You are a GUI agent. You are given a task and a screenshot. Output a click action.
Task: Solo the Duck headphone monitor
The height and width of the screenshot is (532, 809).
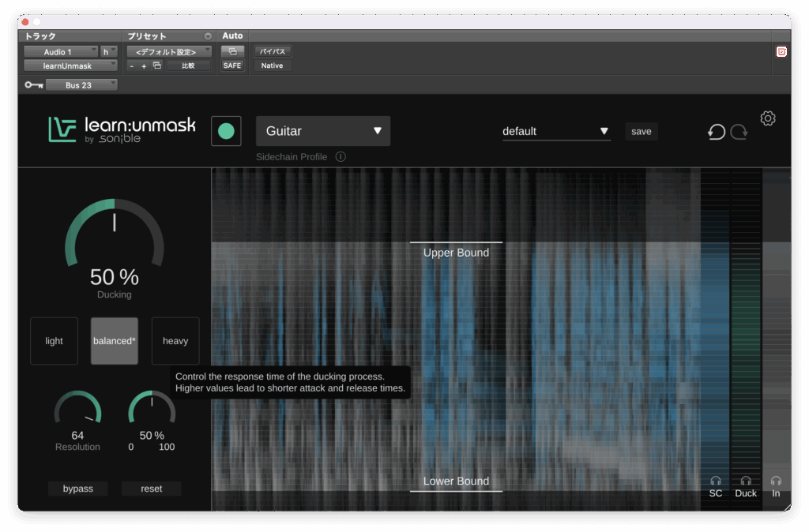pos(746,481)
